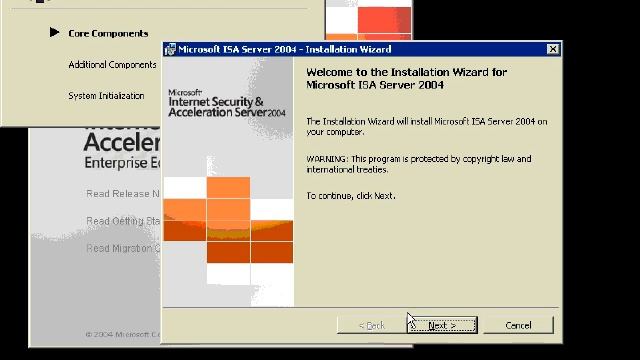This screenshot has height=360, width=640.
Task: Open Read Release Notes link in background window
Action: (123, 194)
